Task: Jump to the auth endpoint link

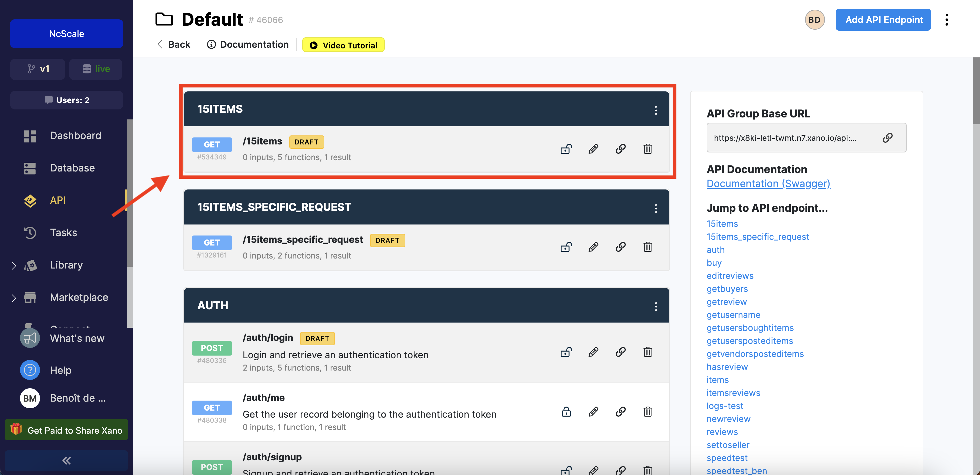Action: coord(716,250)
